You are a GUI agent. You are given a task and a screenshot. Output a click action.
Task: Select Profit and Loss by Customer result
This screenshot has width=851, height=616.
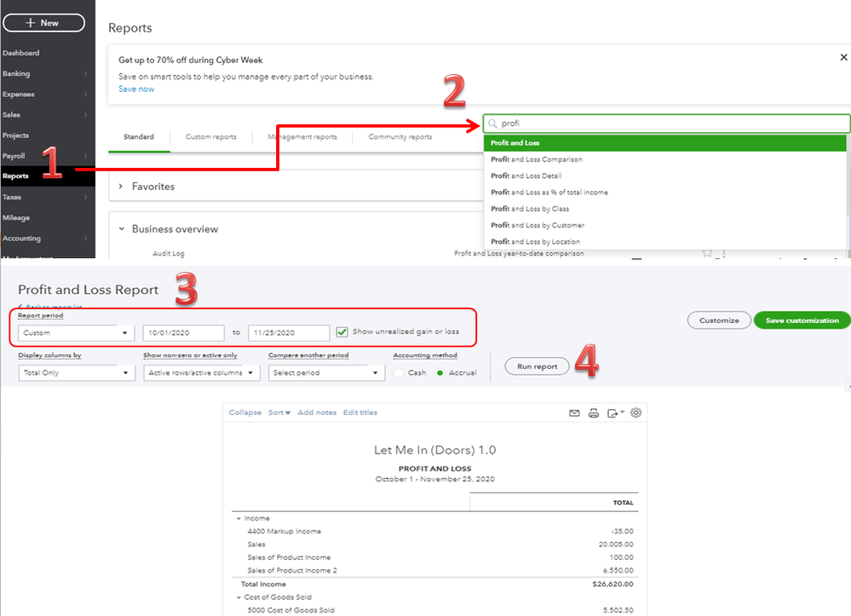pos(664,225)
